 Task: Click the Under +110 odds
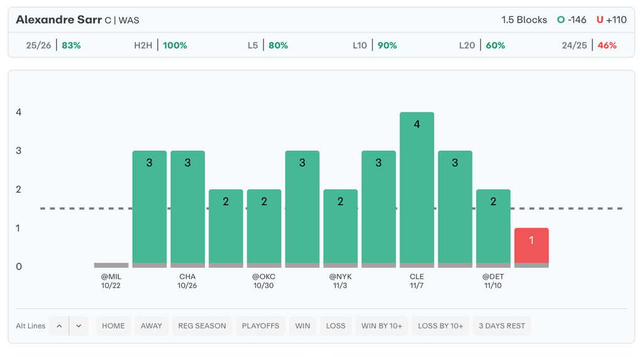611,20
